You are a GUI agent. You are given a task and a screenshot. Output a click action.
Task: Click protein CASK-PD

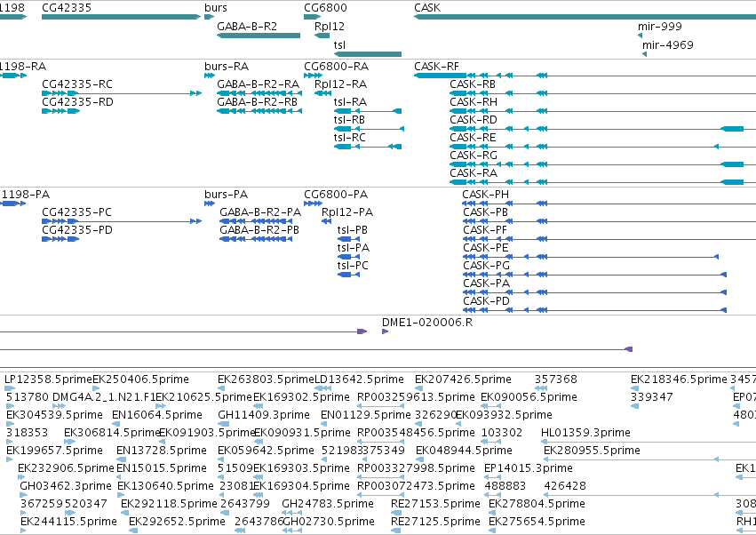(x=487, y=301)
